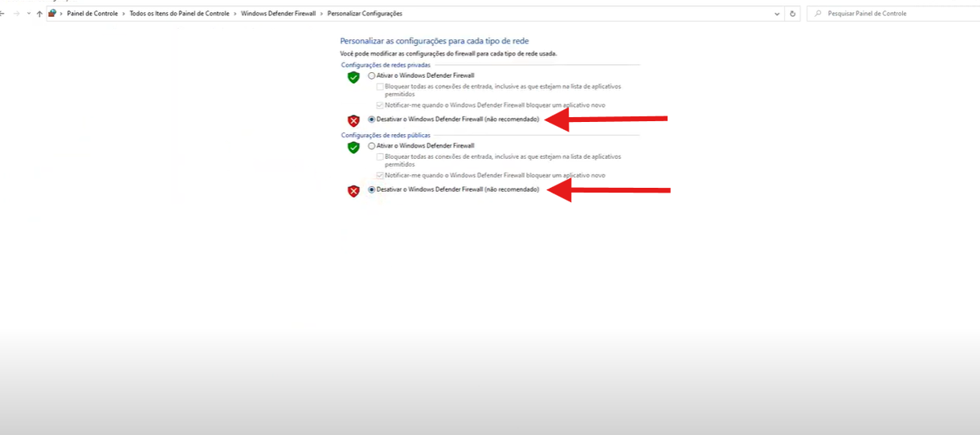
Task: Turn on Windows Defender Firewall for public networks
Action: (371, 146)
